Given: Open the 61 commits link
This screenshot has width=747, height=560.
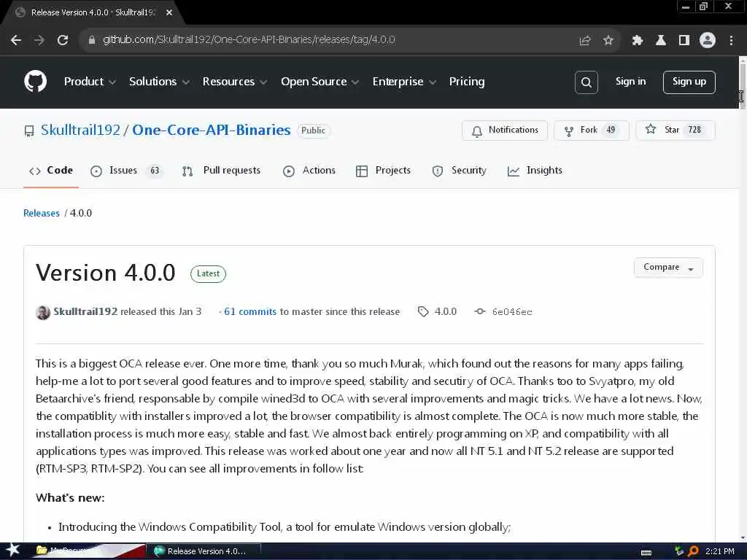Looking at the screenshot, I should (250, 312).
